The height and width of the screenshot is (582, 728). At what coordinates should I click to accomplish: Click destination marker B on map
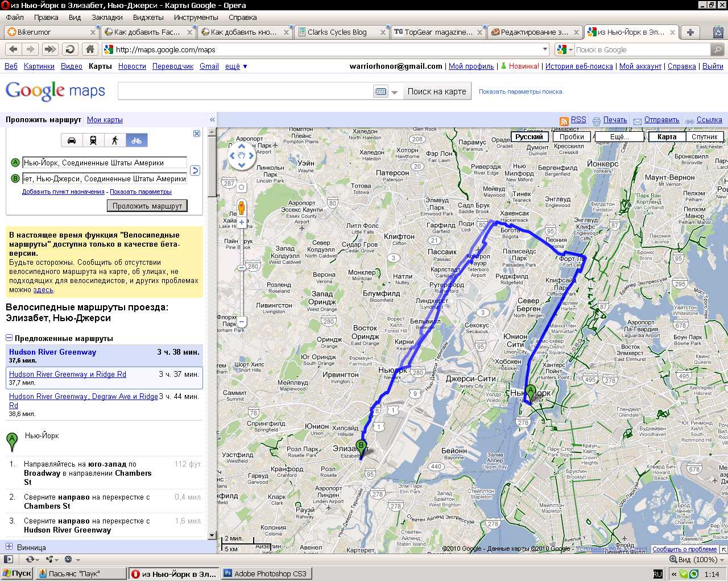361,450
